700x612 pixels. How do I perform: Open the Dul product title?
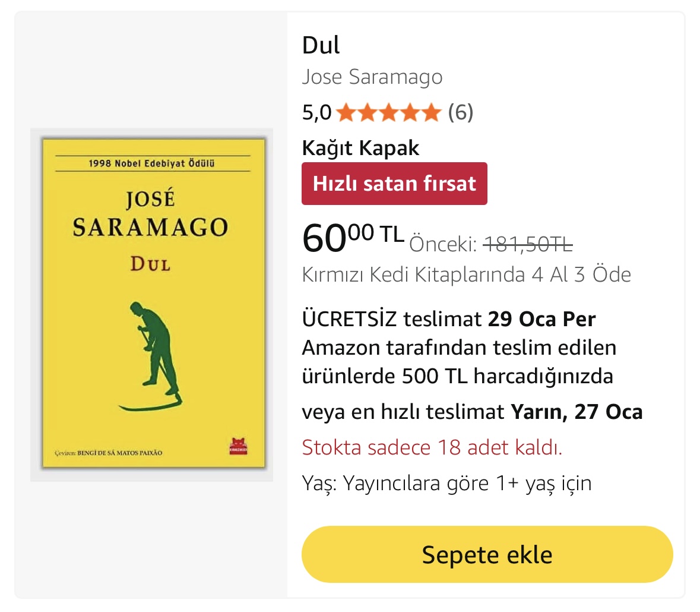[x=321, y=45]
